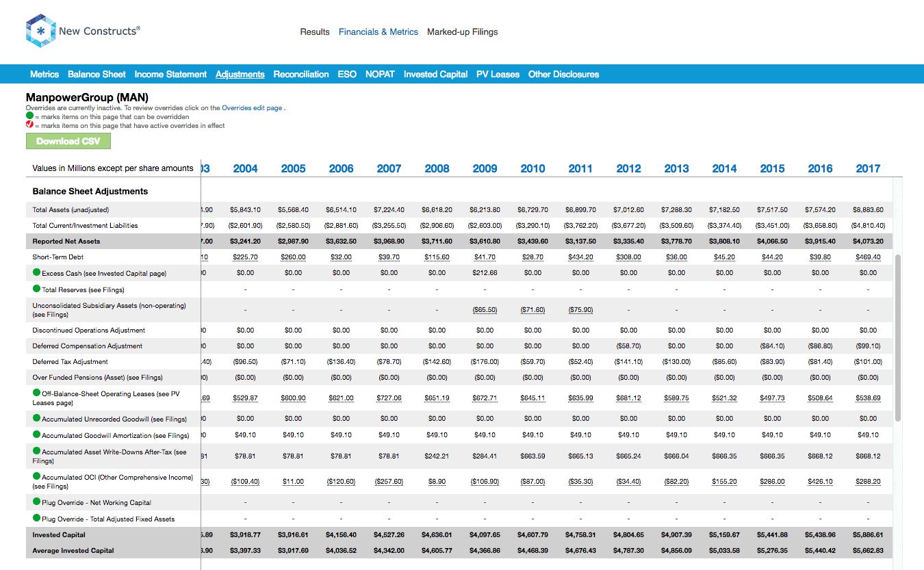Select the 2005 year column header
The height and width of the screenshot is (570, 924).
293,168
